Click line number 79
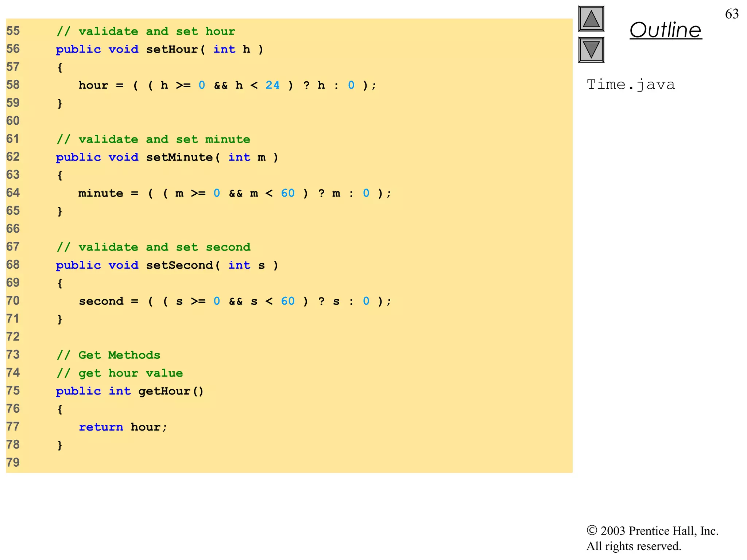Image resolution: width=747 pixels, height=560 pixels. coord(13,462)
